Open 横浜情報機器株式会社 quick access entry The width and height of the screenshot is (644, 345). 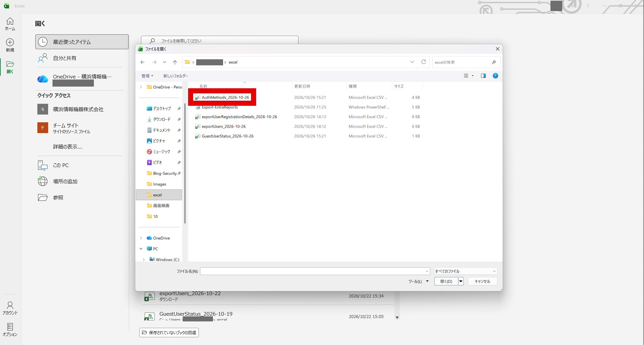82,109
